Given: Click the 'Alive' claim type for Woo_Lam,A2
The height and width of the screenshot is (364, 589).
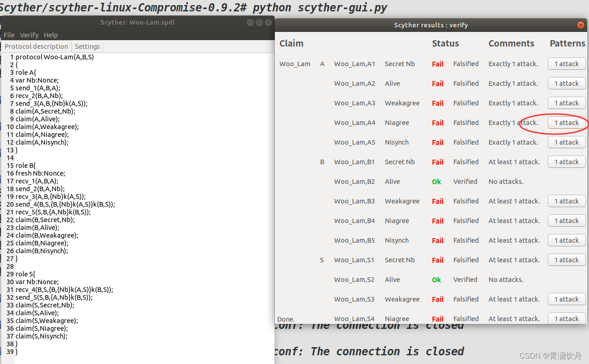Looking at the screenshot, I should 392,83.
